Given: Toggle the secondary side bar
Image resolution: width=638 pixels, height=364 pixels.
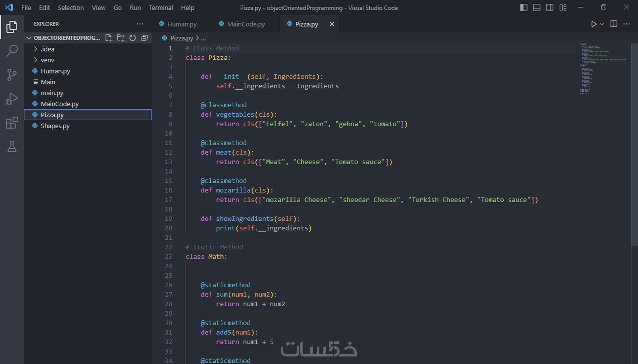Looking at the screenshot, I should (x=549, y=8).
